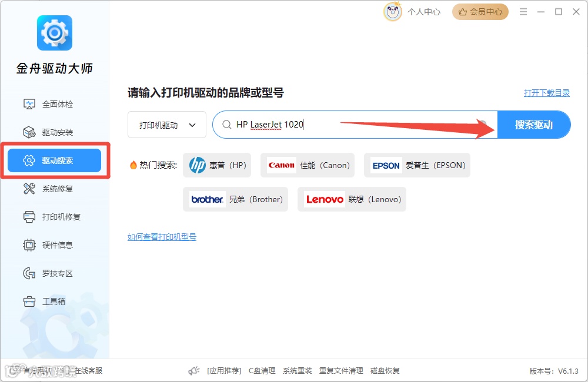Open the 个人中心 personal center
Image resolution: width=588 pixels, height=382 pixels.
(424, 12)
